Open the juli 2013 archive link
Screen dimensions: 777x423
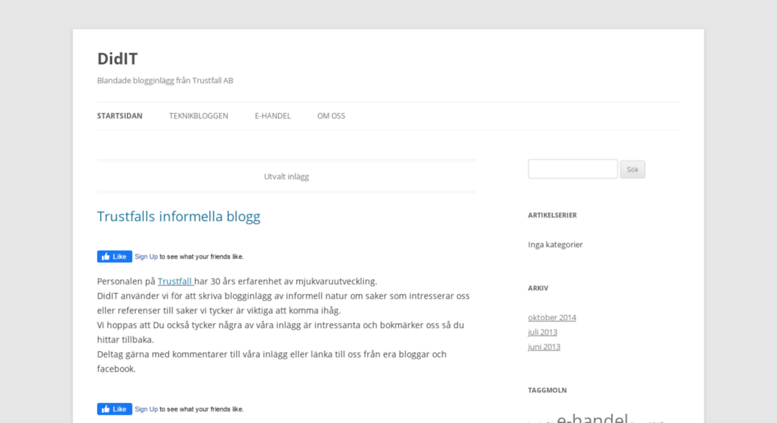(543, 332)
